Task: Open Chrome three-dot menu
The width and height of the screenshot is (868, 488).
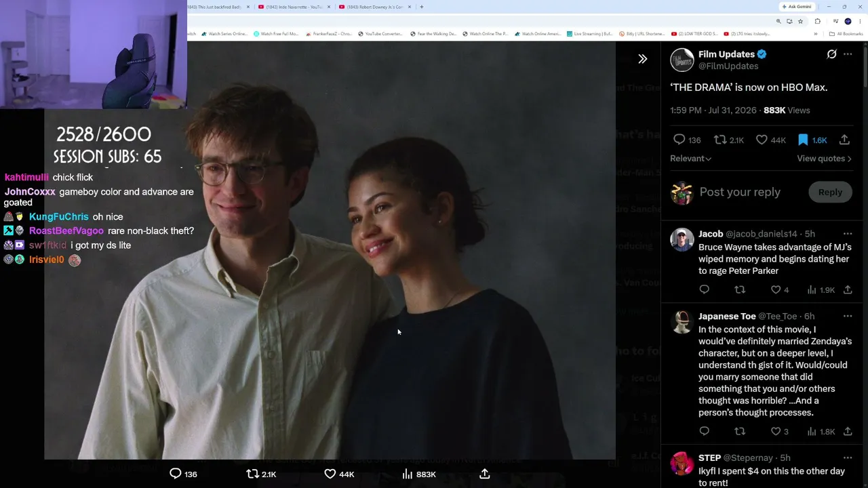Action: [x=860, y=21]
